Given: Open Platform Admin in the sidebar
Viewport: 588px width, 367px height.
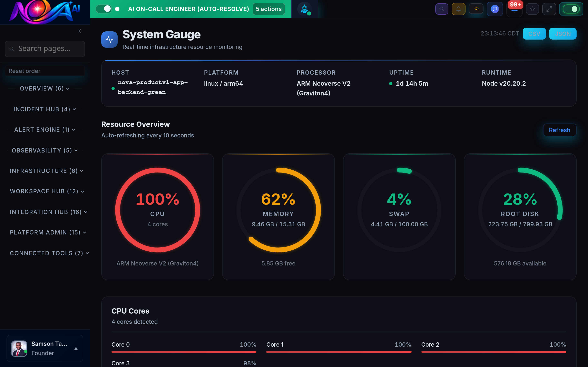Looking at the screenshot, I should [47, 232].
